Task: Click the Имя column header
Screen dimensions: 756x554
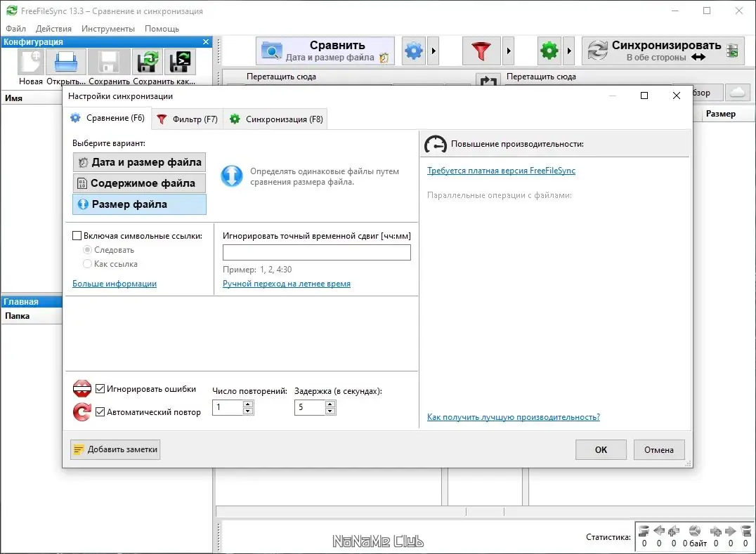Action: tap(32, 98)
